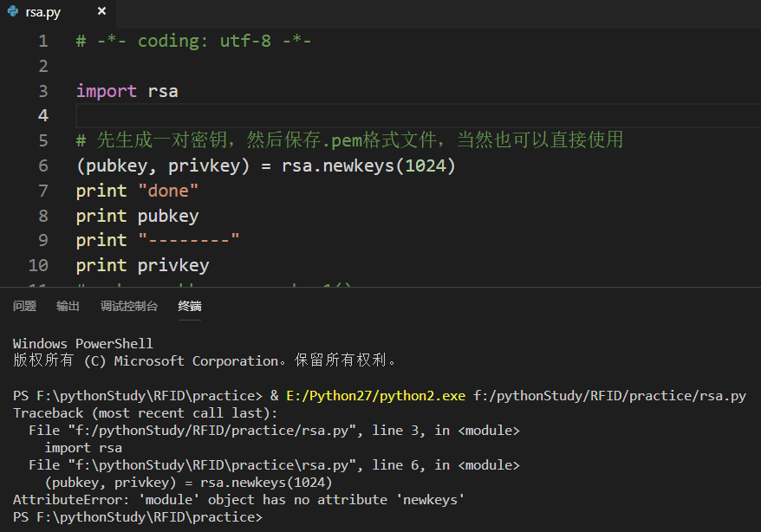This screenshot has width=761, height=532.
Task: Switch to the 问题 (Problems) panel tab
Action: [x=24, y=306]
